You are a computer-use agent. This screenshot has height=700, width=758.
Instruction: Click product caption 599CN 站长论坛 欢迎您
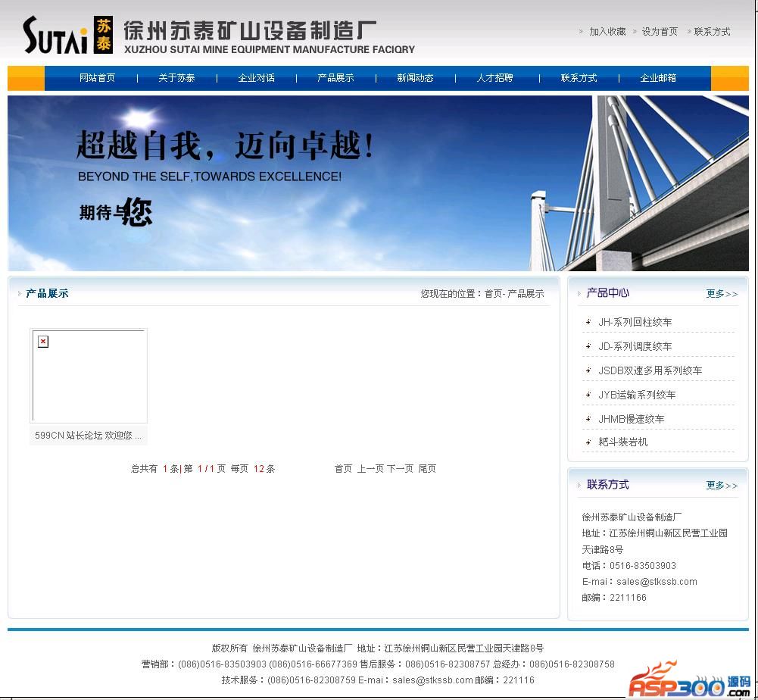click(x=89, y=436)
